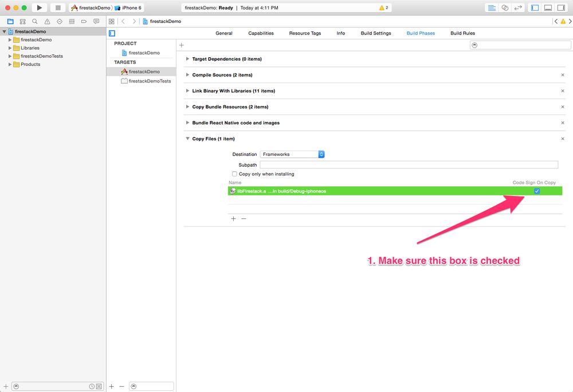Expand the Products folder in navigator

click(10, 64)
